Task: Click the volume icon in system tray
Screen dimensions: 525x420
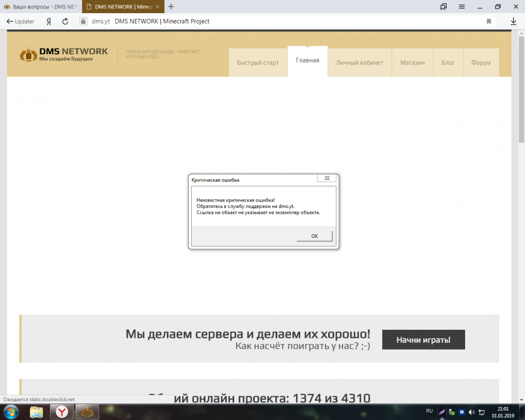Action: coord(471,412)
